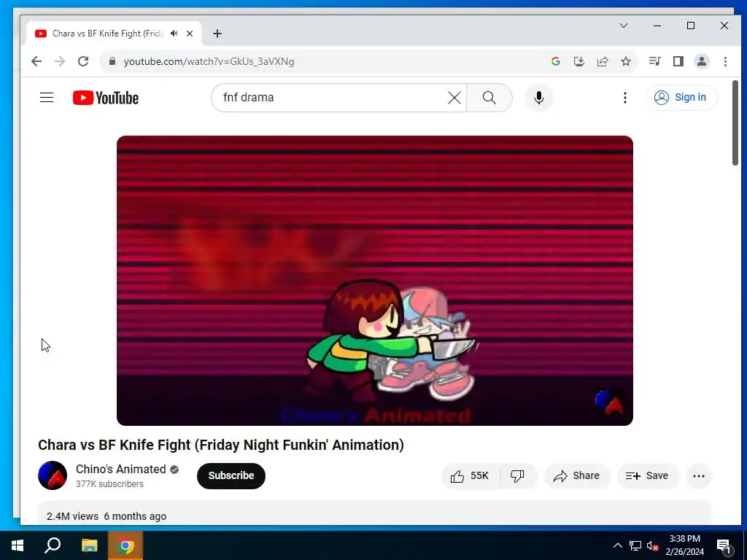Image resolution: width=747 pixels, height=560 pixels.
Task: Dislike this video
Action: click(518, 475)
